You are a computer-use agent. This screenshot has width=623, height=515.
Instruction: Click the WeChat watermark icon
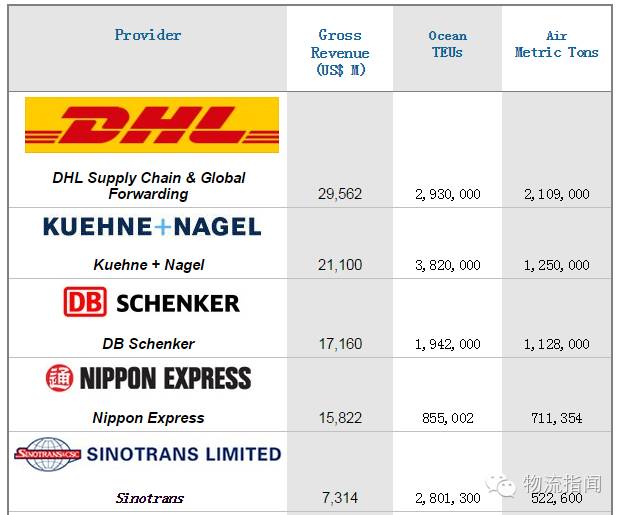(x=500, y=485)
